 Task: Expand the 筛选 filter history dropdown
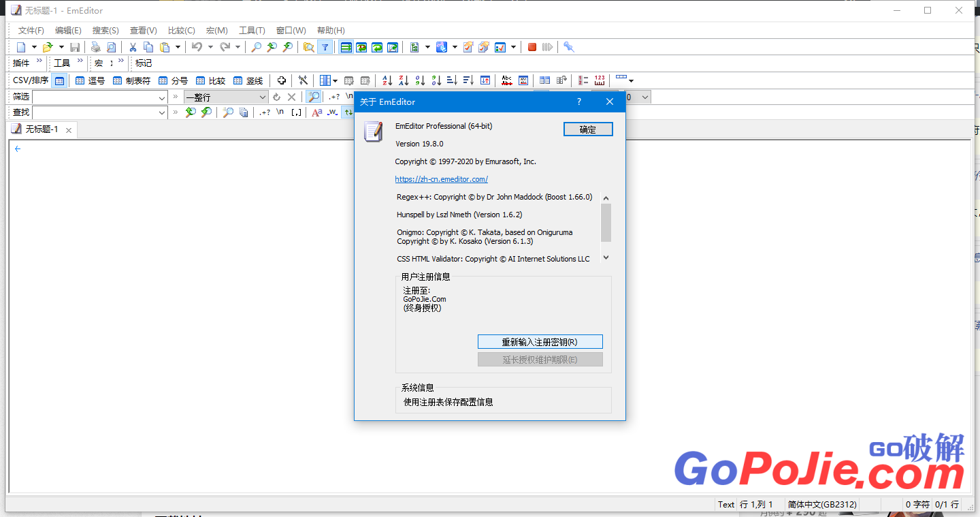pos(162,97)
